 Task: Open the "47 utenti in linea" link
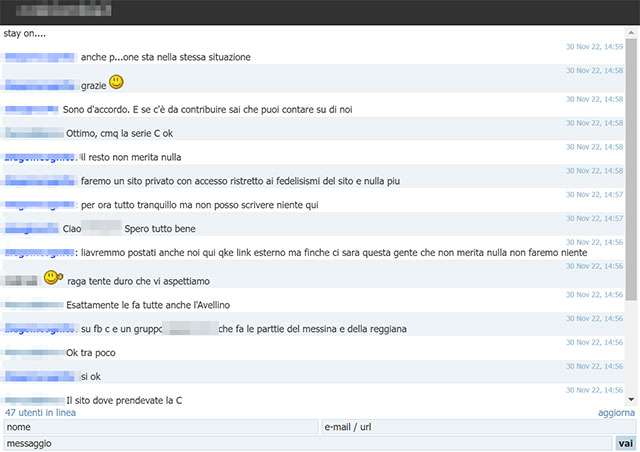[42, 412]
